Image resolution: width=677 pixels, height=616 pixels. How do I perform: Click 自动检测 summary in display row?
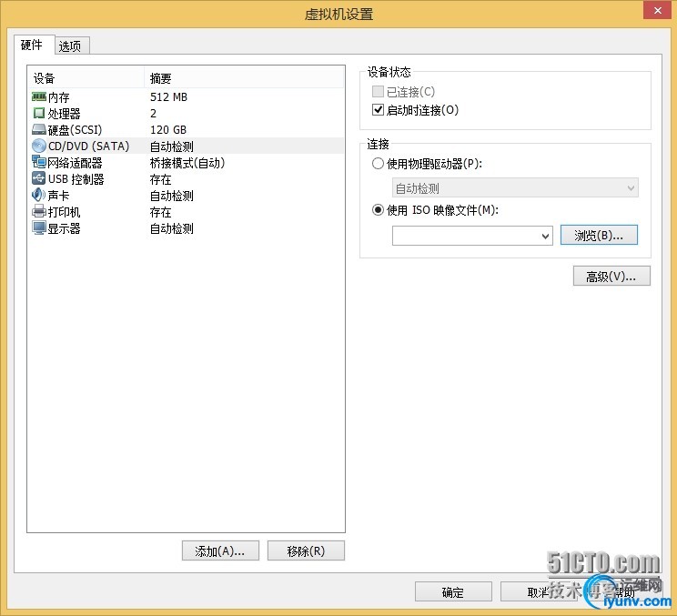(171, 228)
